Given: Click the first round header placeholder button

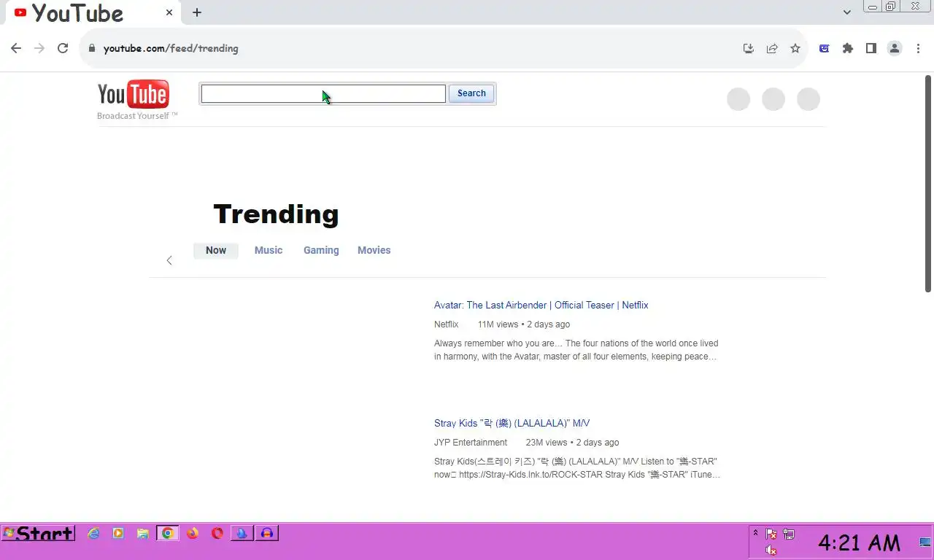Looking at the screenshot, I should tap(738, 99).
